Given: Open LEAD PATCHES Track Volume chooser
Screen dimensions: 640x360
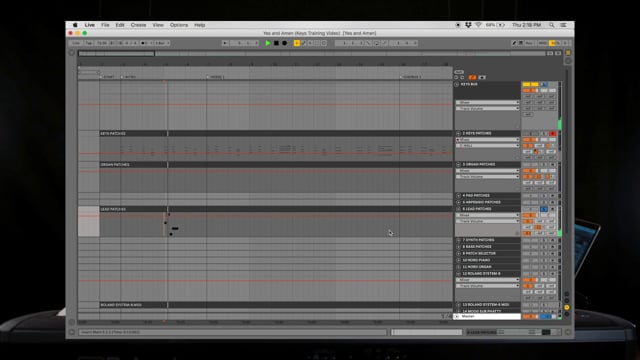Looking at the screenshot, I should (x=487, y=221).
